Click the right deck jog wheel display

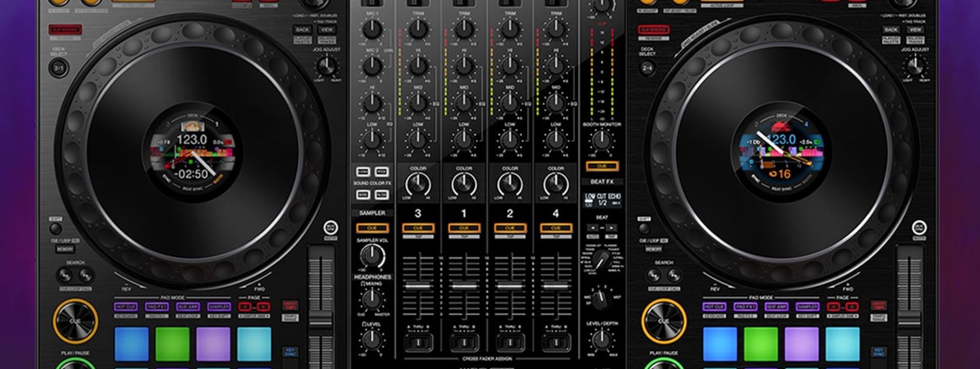coord(781,152)
